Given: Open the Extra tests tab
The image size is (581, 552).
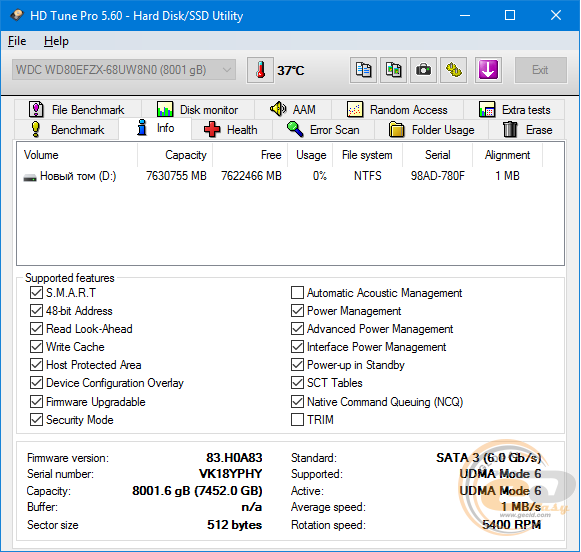Looking at the screenshot, I should click(514, 110).
